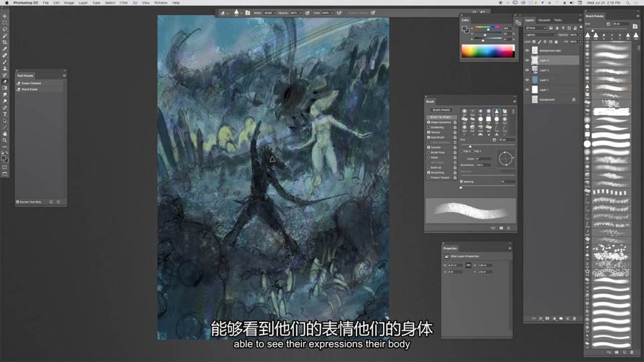Create new tool preset icon in Tool Presets

point(51,202)
